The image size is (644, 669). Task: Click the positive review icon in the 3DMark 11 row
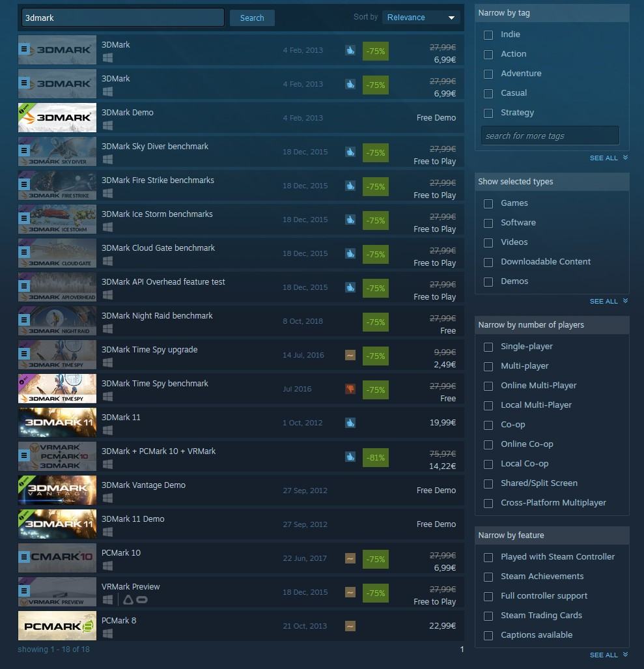tap(350, 423)
